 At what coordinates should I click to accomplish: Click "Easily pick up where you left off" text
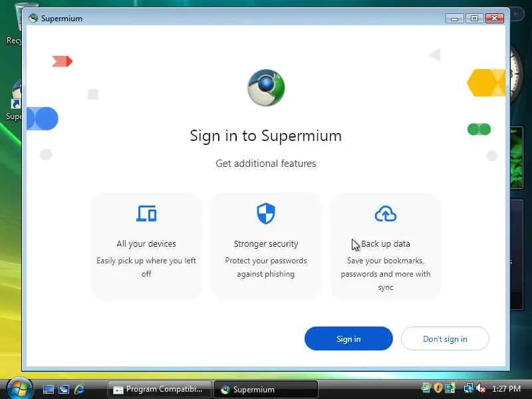[146, 267]
